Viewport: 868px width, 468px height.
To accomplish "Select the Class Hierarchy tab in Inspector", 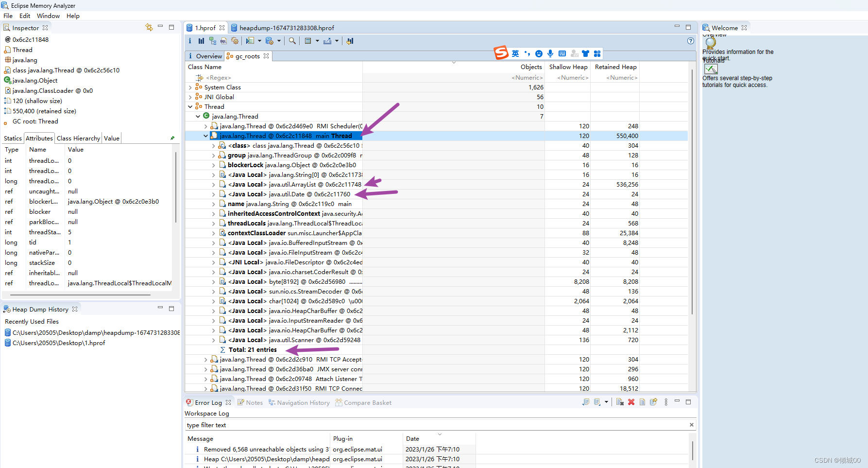I will pos(78,139).
